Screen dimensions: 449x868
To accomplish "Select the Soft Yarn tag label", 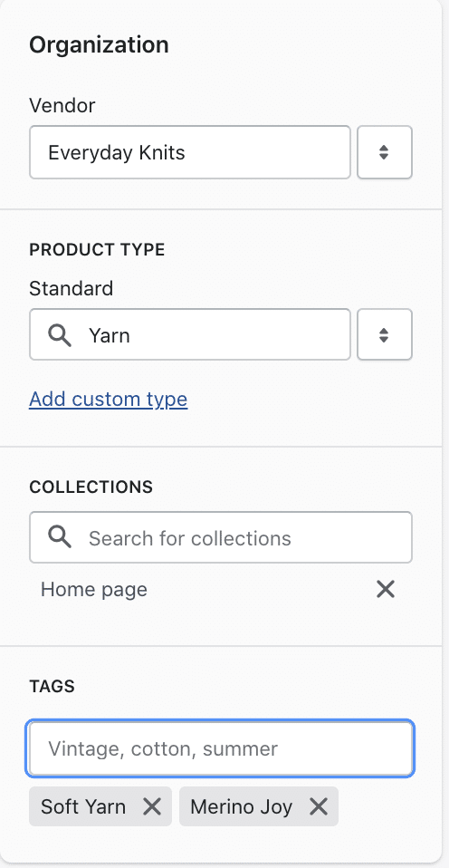I will pyautogui.click(x=83, y=806).
